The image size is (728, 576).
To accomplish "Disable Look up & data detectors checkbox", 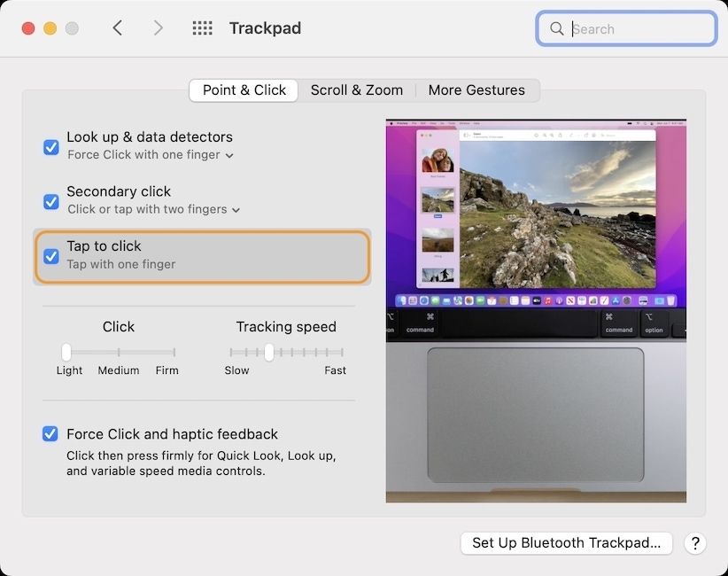I will pyautogui.click(x=51, y=146).
